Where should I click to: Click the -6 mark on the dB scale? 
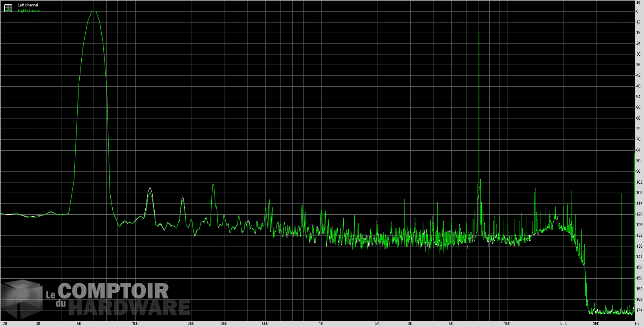point(637,11)
